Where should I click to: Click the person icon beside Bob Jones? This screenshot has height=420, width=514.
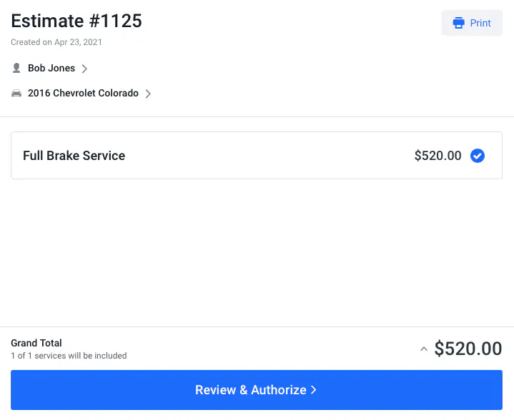(16, 69)
